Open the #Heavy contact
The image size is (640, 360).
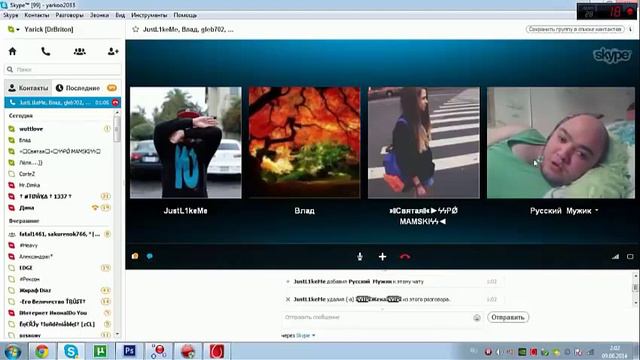pos(29,245)
